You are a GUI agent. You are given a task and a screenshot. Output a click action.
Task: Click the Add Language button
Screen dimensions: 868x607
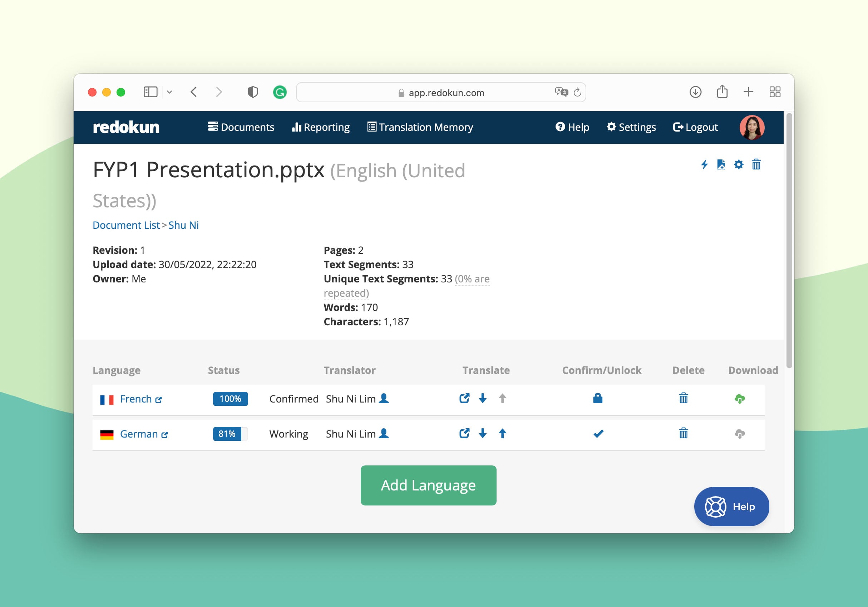click(428, 485)
